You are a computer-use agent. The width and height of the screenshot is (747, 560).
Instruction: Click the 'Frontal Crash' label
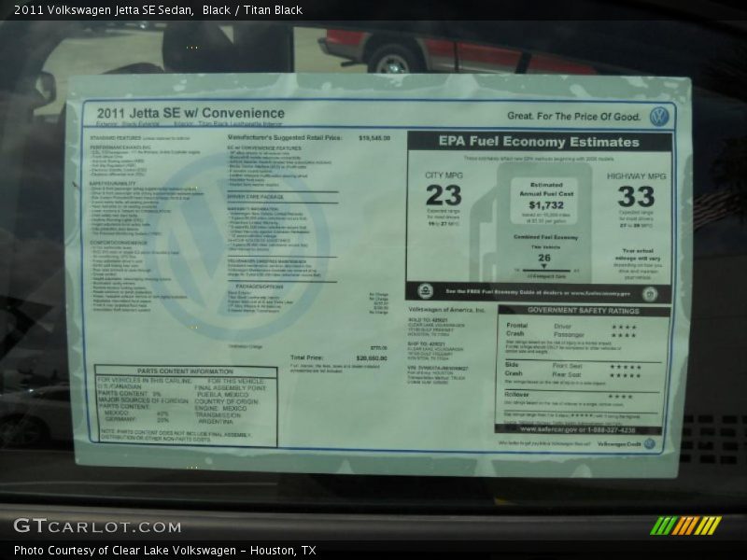pos(516,329)
